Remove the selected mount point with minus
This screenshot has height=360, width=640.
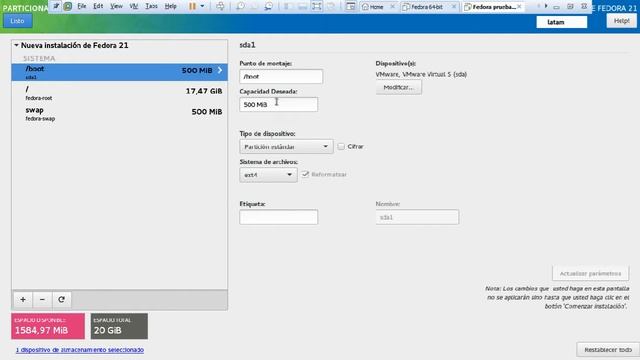pyautogui.click(x=42, y=300)
